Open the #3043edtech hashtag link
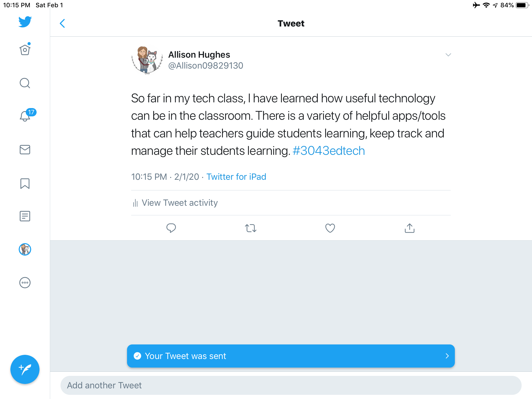 pos(329,151)
